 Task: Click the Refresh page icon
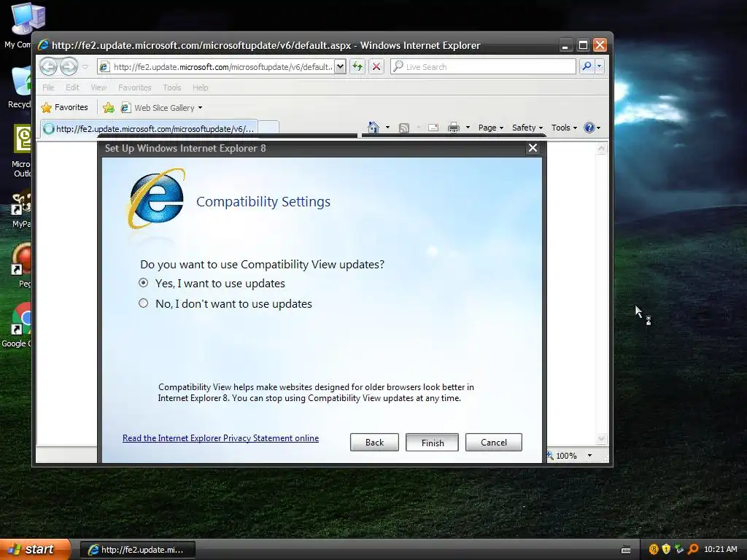[x=357, y=66]
